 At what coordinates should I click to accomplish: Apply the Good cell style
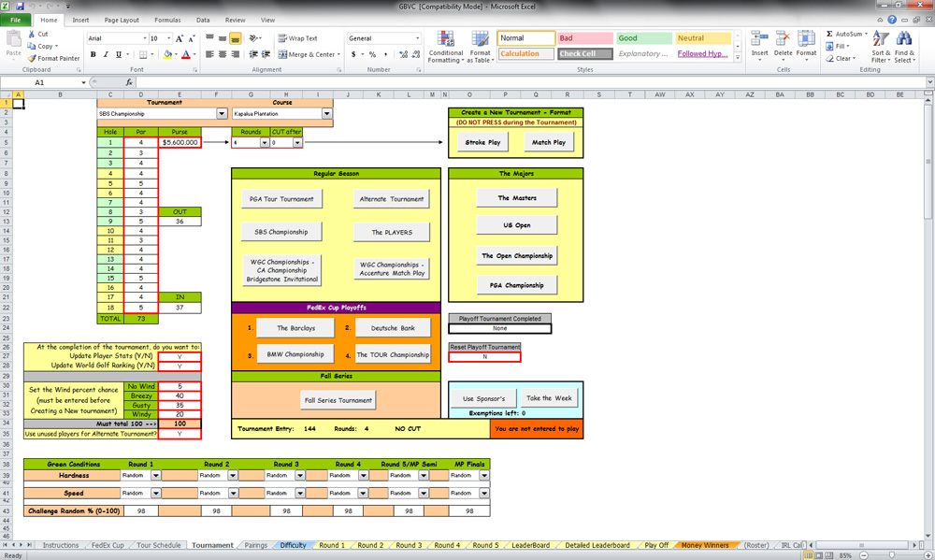[644, 38]
